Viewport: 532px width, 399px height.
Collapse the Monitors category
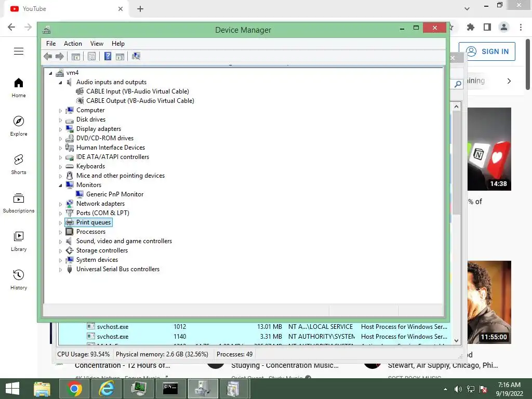click(60, 185)
